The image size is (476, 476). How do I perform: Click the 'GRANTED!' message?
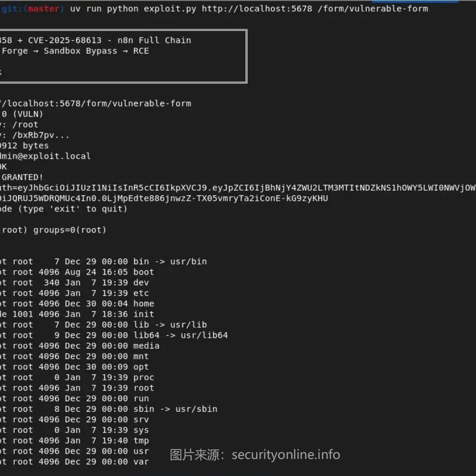(x=22, y=177)
